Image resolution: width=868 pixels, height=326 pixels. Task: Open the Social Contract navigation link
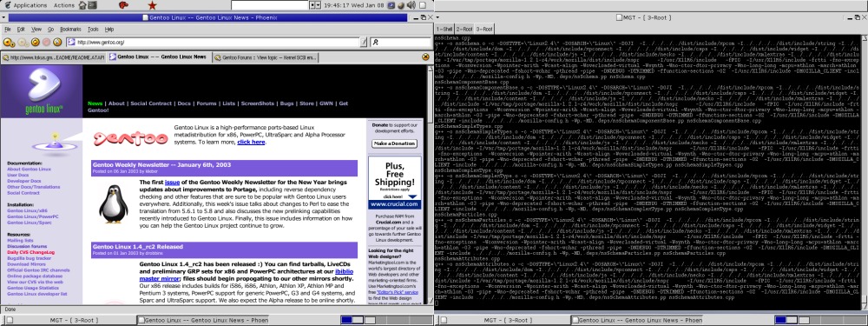coord(151,103)
